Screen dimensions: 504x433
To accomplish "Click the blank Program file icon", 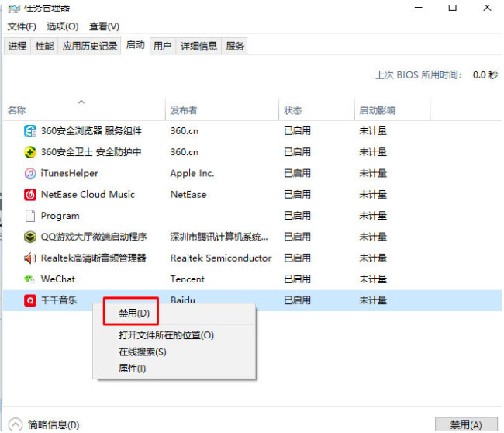I will pyautogui.click(x=30, y=216).
